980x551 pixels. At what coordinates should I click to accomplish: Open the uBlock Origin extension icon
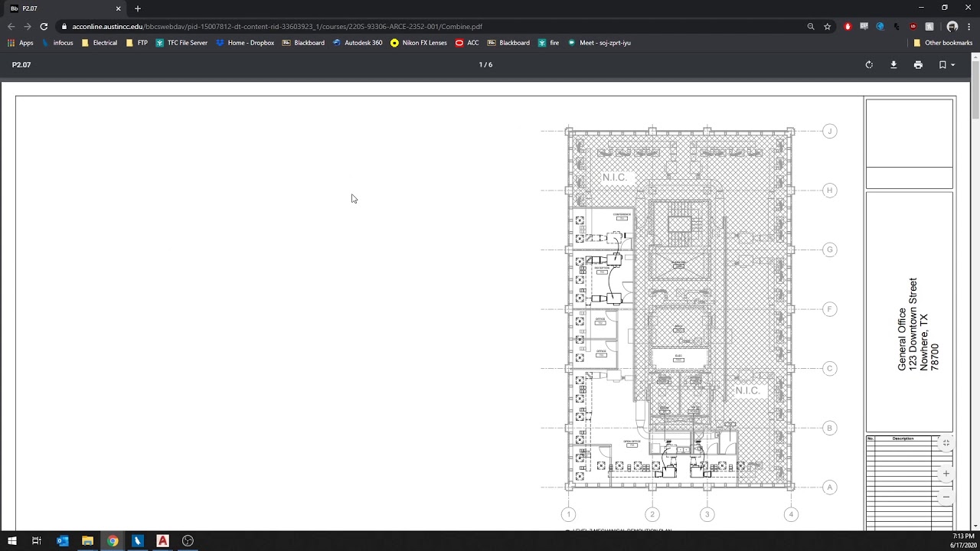pyautogui.click(x=913, y=26)
